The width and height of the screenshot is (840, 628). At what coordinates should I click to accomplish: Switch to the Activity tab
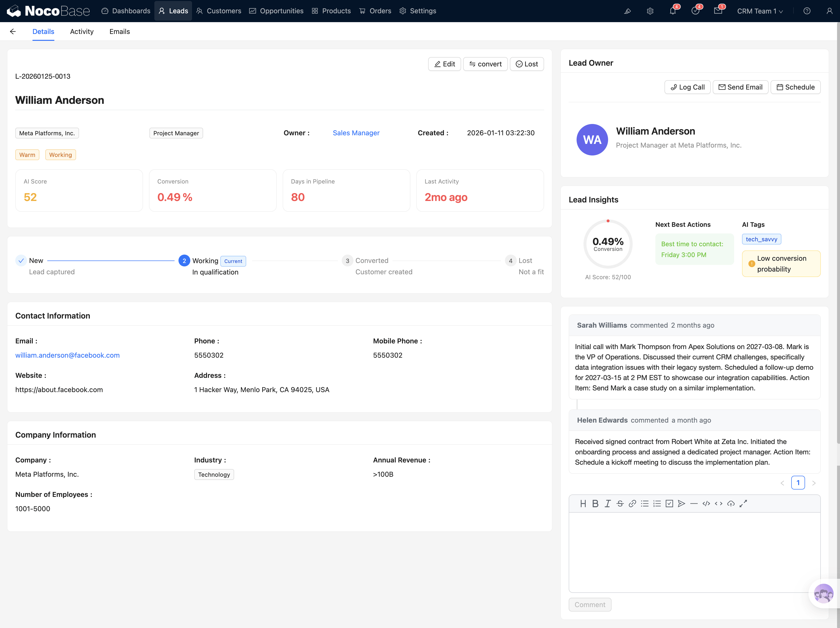(82, 31)
